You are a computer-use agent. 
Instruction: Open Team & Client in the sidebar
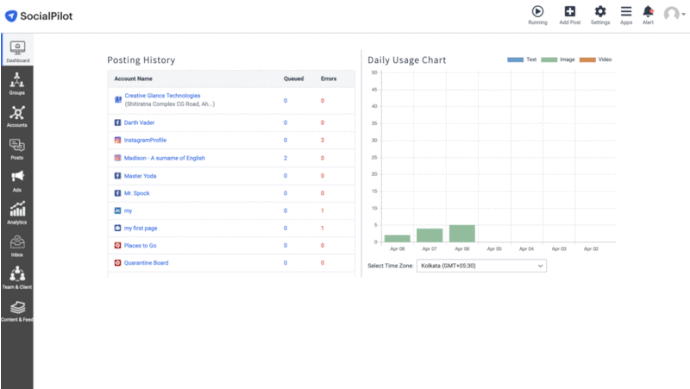(x=17, y=278)
